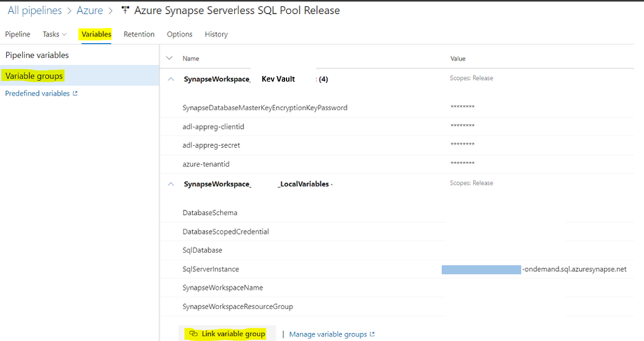Click the masked value of SynapseDatabaseMasterKeyEncryptionKeyPassword
644x341 pixels.
click(462, 107)
